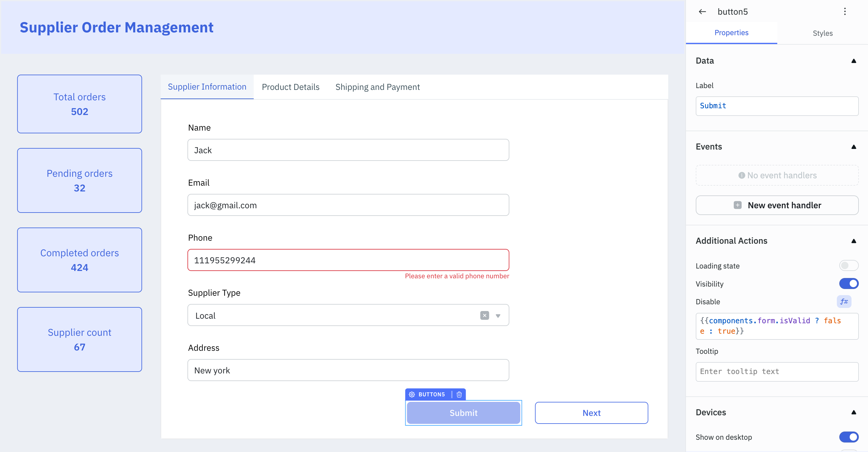The height and width of the screenshot is (452, 868).
Task: Click the Next button
Action: point(591,413)
